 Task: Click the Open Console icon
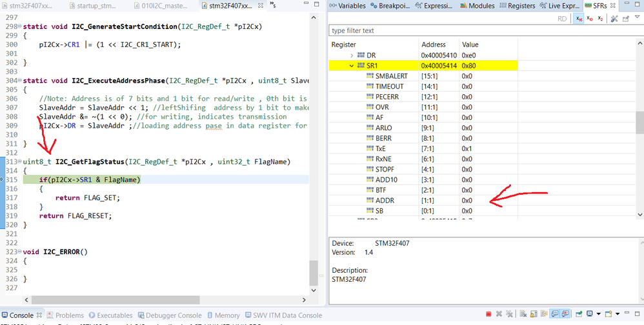pos(609,314)
